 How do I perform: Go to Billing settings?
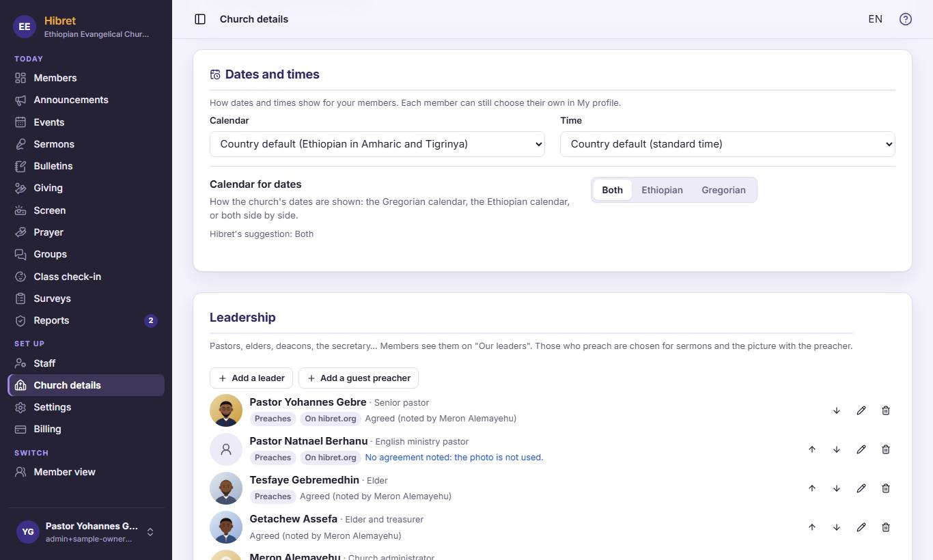point(86,429)
